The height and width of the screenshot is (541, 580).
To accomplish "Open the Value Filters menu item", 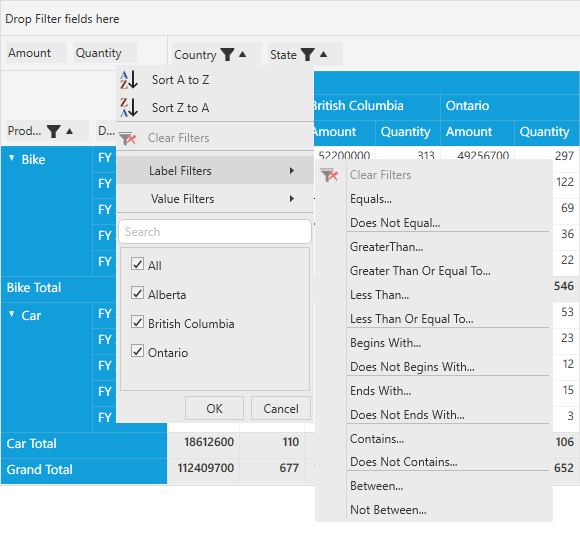I will point(215,199).
